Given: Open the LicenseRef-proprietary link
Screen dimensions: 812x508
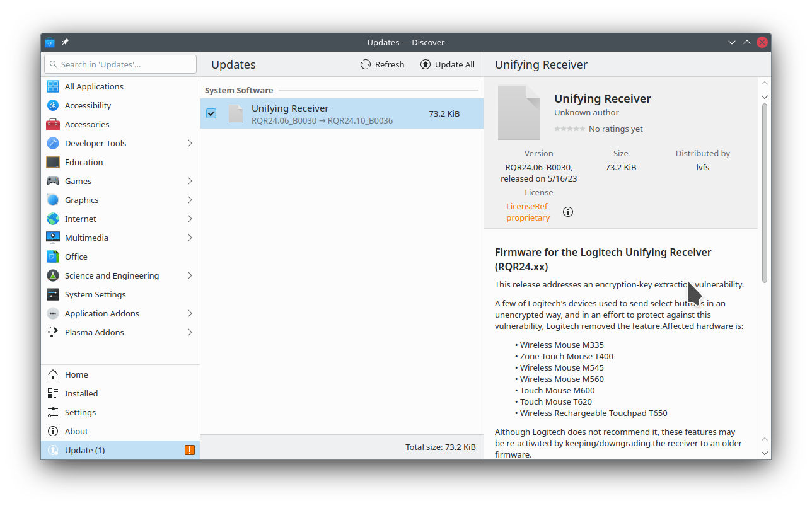Looking at the screenshot, I should [528, 212].
